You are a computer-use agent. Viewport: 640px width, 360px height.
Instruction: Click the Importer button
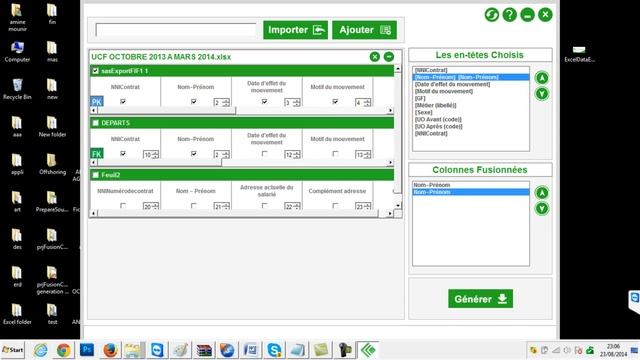click(296, 30)
